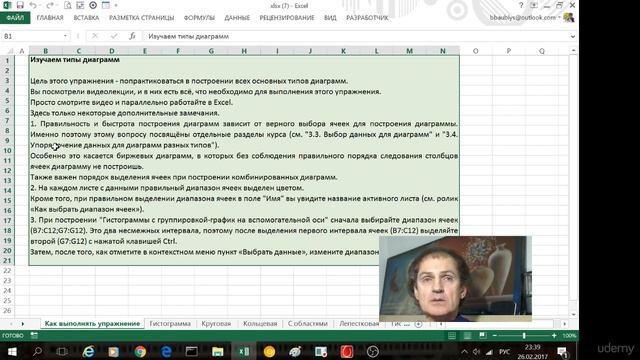Image resolution: width=640 pixels, height=360 pixels.
Task: Click the macro recording status bar icon
Action: click(x=34, y=336)
